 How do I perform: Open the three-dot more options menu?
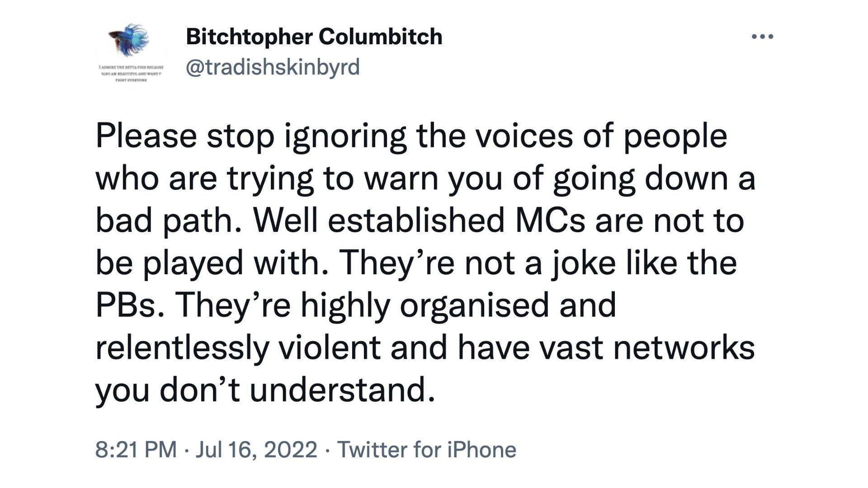tap(762, 37)
